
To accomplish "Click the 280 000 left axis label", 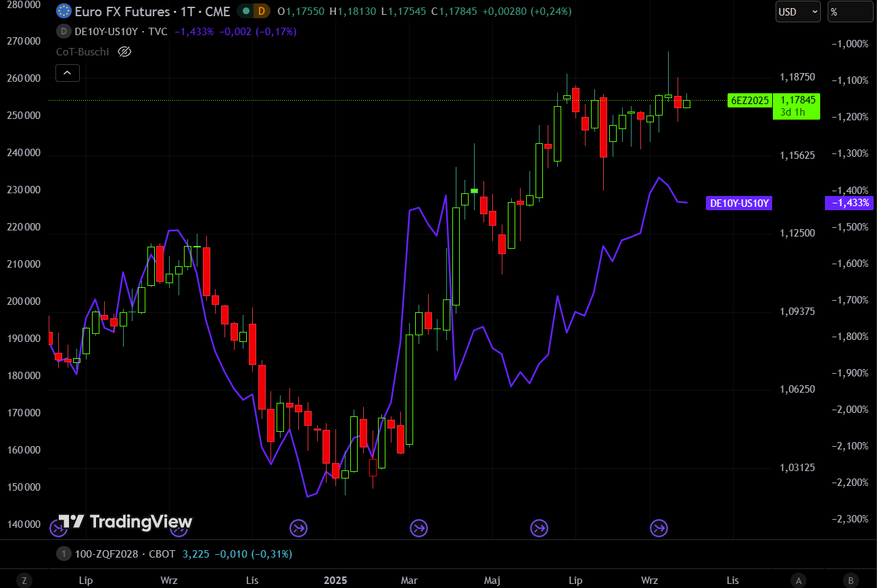I will (22, 4).
